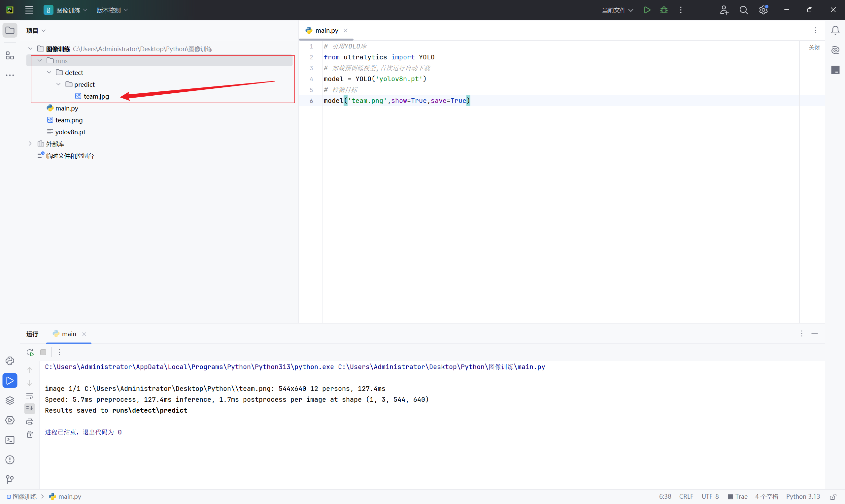
Task: Start debugging with the bug icon
Action: click(663, 10)
